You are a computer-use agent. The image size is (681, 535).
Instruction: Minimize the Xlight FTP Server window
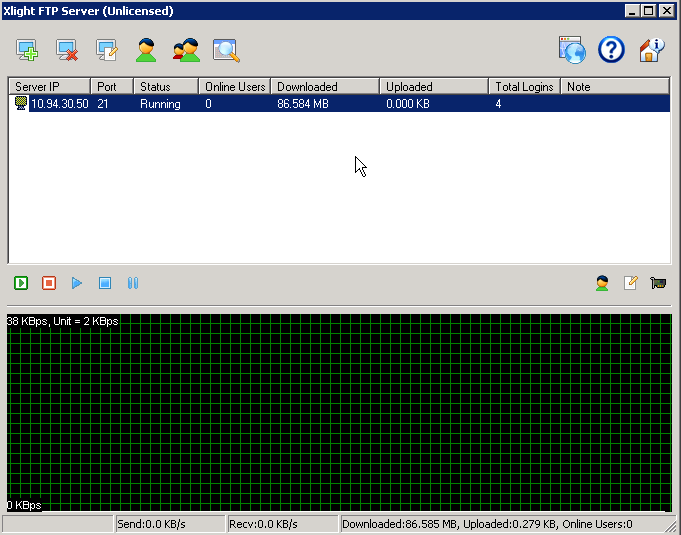pos(632,11)
